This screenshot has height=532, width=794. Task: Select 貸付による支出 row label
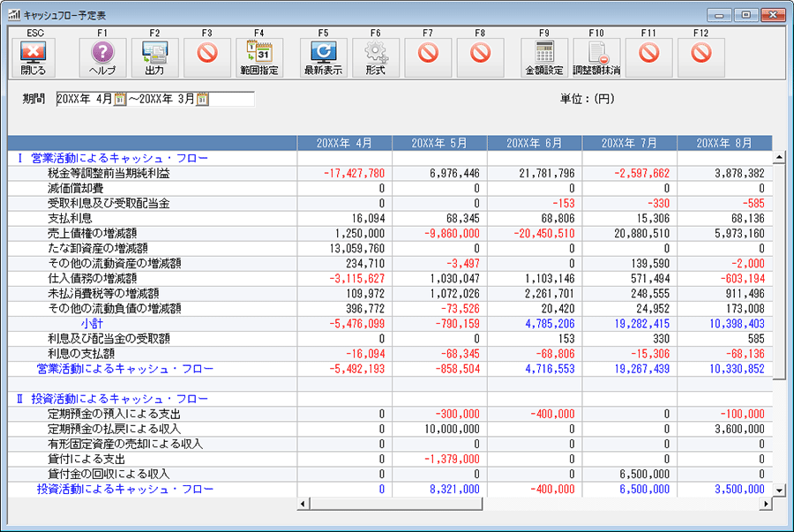[86, 459]
